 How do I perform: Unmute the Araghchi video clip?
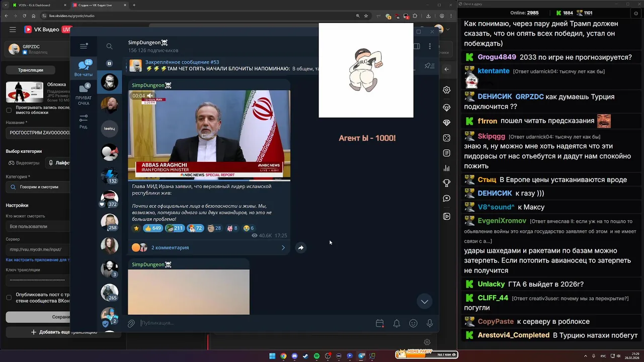pyautogui.click(x=150, y=96)
